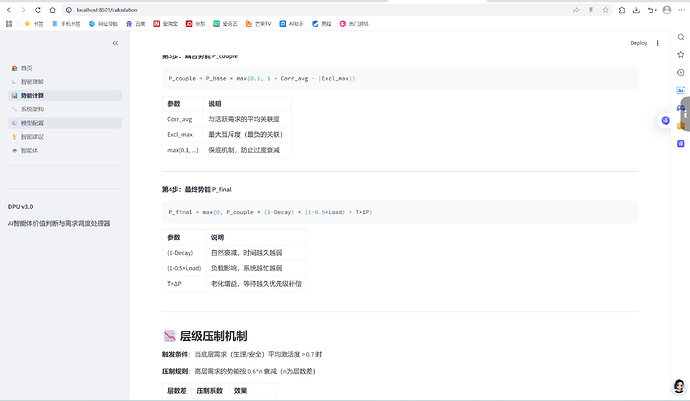Screen dimensions: 690x401
Task: Open the 手机书签 bookmark
Action: coord(66,24)
